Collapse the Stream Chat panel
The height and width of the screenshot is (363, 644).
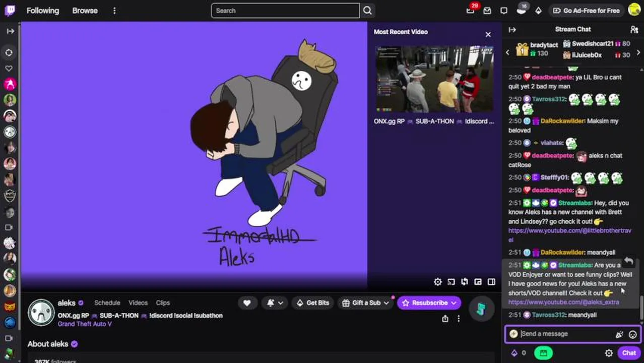(512, 30)
